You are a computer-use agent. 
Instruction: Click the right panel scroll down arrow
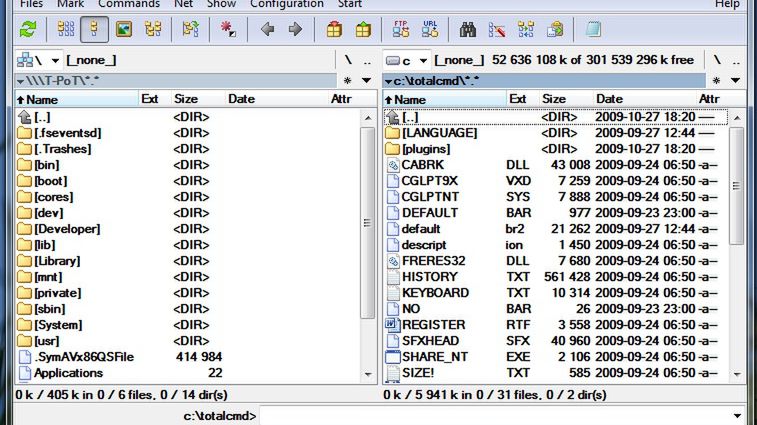(x=737, y=374)
